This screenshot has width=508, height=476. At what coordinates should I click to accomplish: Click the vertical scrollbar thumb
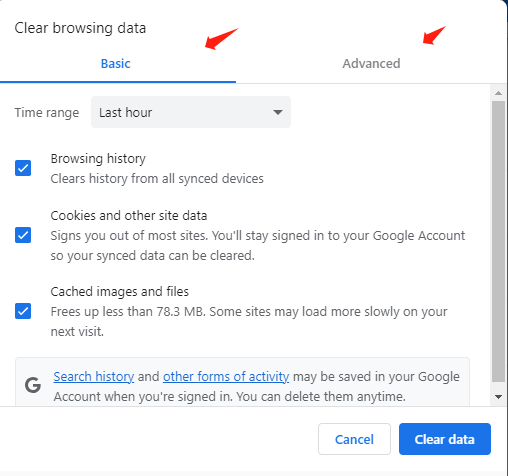[498, 241]
